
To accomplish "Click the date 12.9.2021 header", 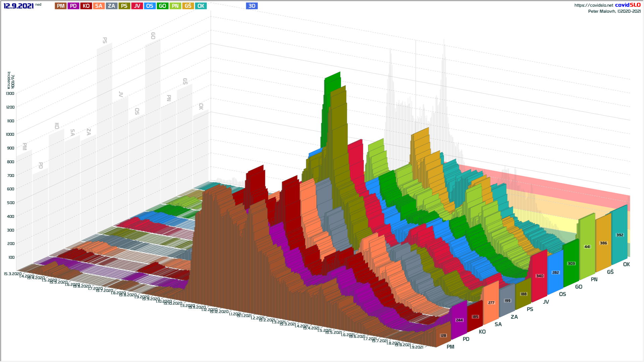I will (18, 6).
